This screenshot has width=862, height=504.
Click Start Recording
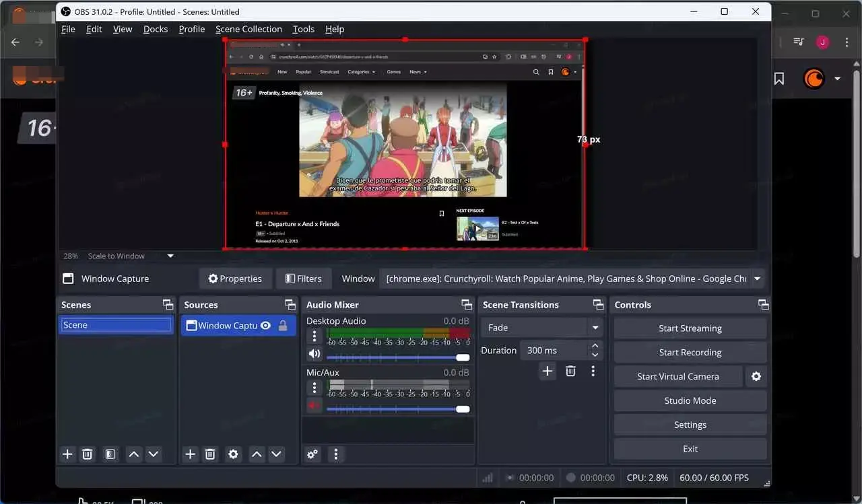click(690, 353)
